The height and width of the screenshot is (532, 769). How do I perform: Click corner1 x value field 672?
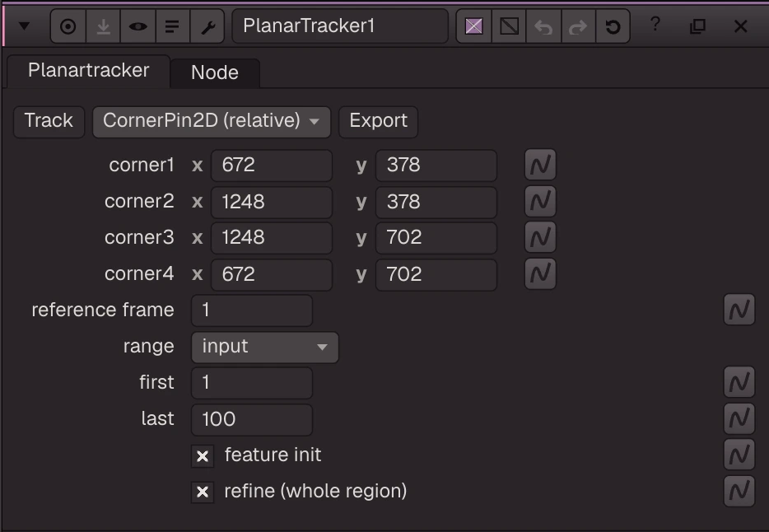272,166
